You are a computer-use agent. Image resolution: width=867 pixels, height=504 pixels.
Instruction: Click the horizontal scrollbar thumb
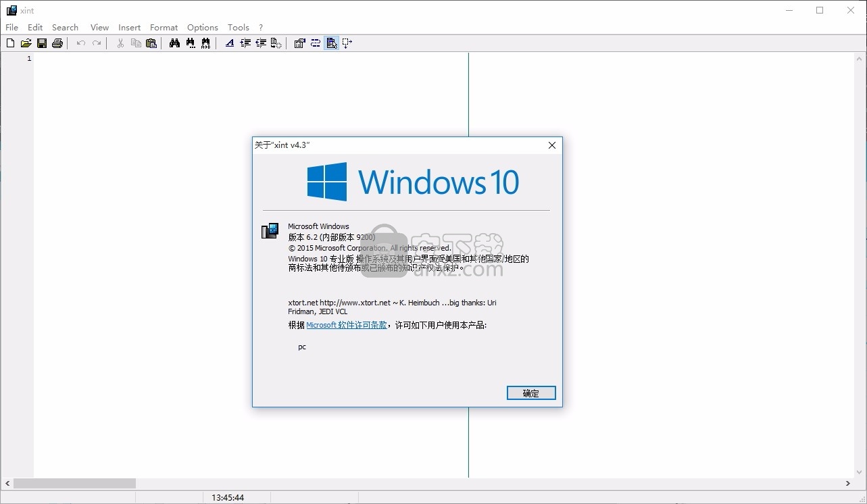coord(74,484)
